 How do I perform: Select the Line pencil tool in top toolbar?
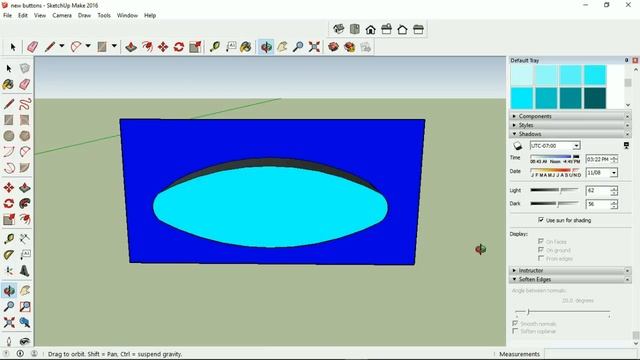coord(50,47)
